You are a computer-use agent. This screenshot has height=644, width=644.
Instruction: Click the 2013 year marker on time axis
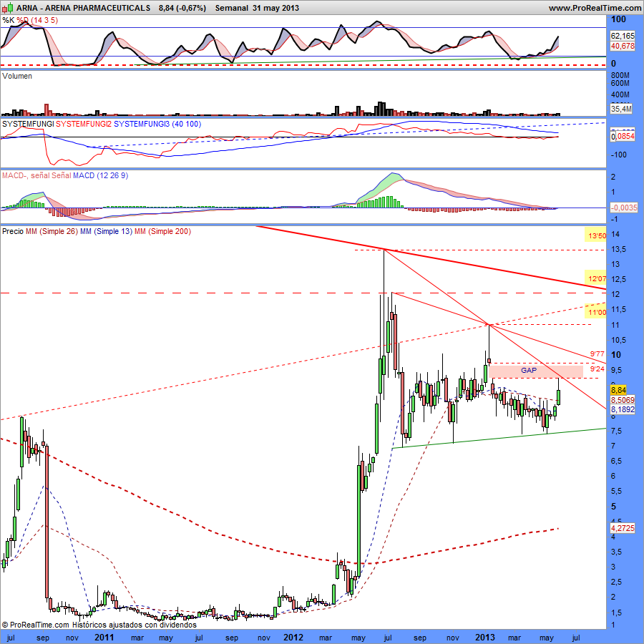point(485,638)
